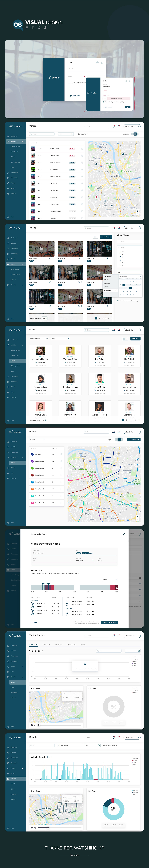The width and height of the screenshot is (149, 868).
Task: Click the clip selection timeline bar
Action: click(x=74, y=587)
